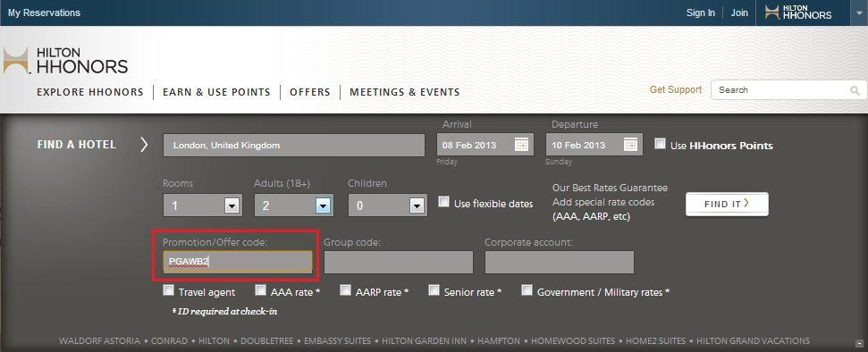The width and height of the screenshot is (868, 352).
Task: Click the Corporate account field
Action: point(560,262)
